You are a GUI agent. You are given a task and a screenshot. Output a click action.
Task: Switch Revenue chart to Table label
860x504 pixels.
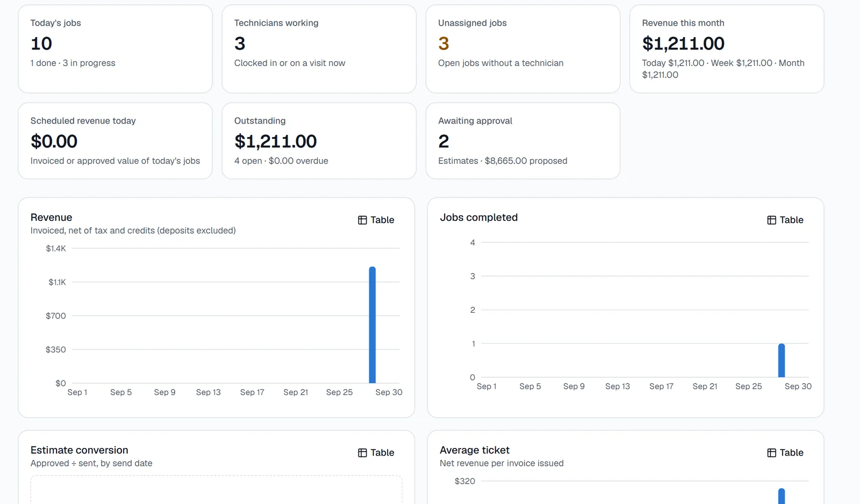pos(382,220)
